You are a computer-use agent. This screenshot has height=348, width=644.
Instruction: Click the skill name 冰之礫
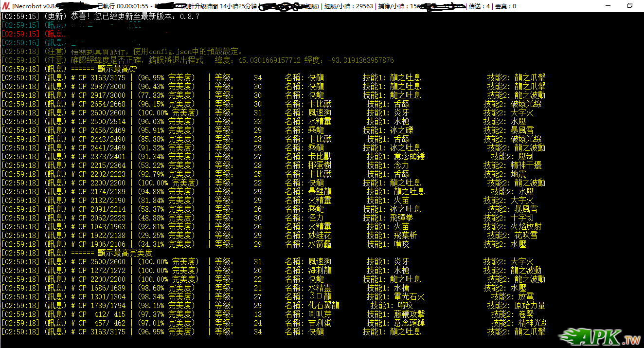click(402, 130)
